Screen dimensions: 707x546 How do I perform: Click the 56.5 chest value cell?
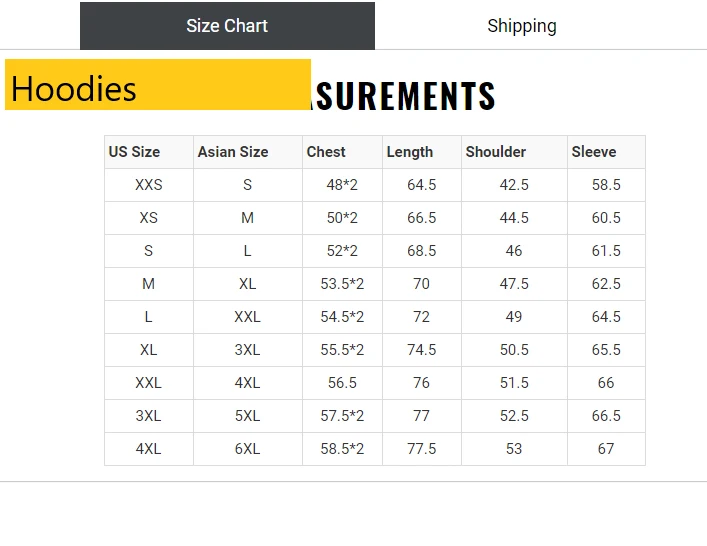tap(342, 383)
